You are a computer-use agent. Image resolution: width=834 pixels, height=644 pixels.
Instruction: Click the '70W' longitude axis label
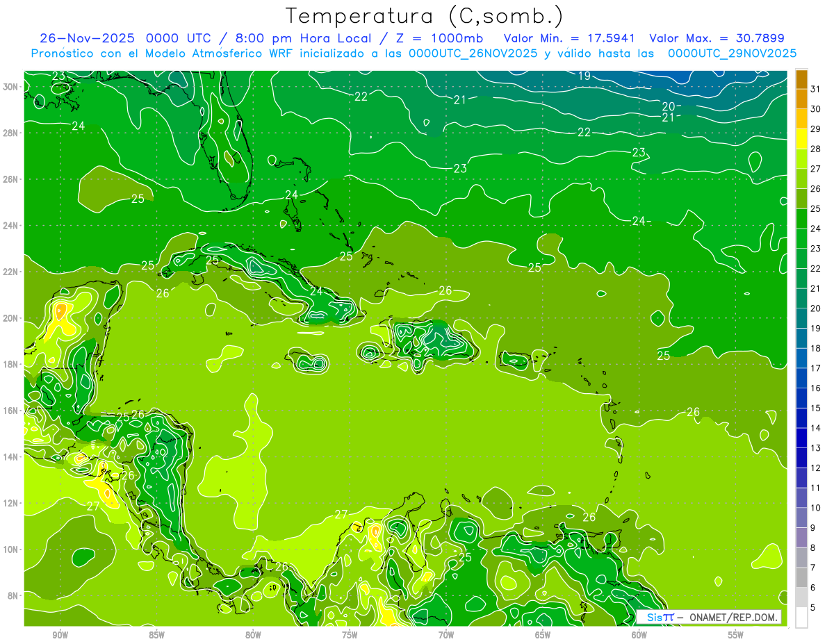pos(446,635)
